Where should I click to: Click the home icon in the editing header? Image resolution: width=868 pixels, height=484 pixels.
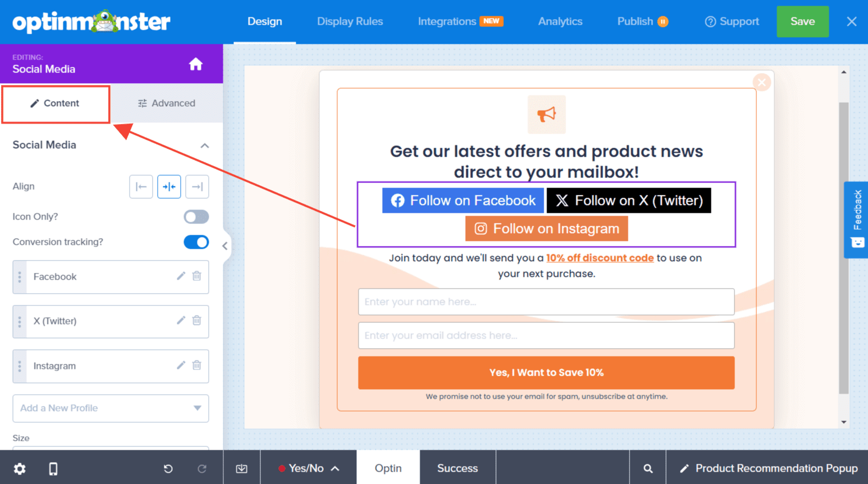pos(195,64)
